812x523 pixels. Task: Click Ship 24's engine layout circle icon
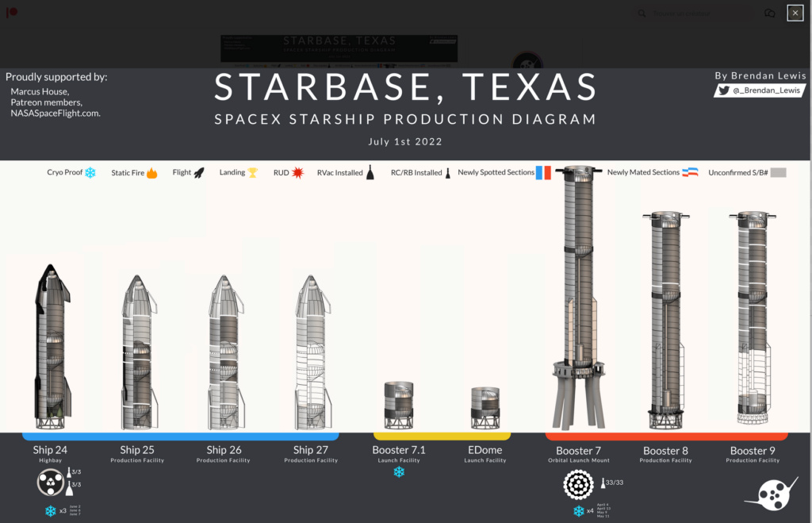pos(51,482)
